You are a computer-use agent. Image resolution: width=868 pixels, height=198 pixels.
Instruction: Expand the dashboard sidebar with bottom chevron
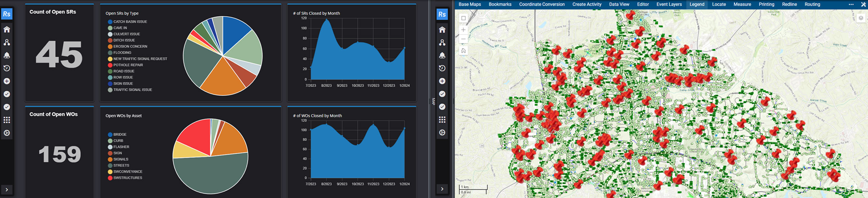tap(7, 189)
